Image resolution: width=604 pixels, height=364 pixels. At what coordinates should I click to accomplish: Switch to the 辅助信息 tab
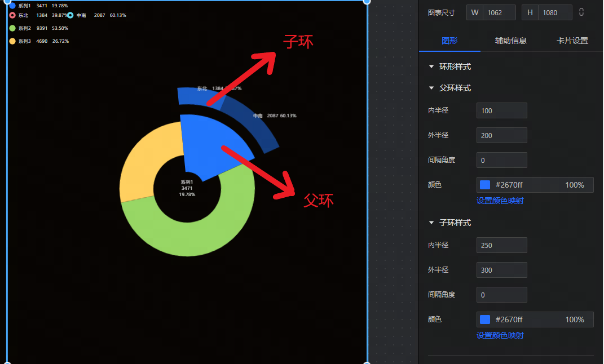coord(510,41)
